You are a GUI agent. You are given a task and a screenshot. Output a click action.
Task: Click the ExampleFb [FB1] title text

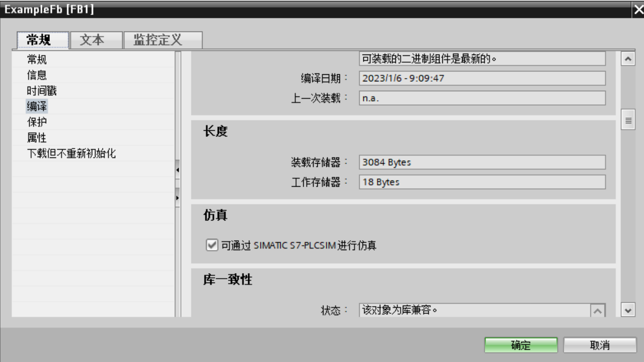49,10
